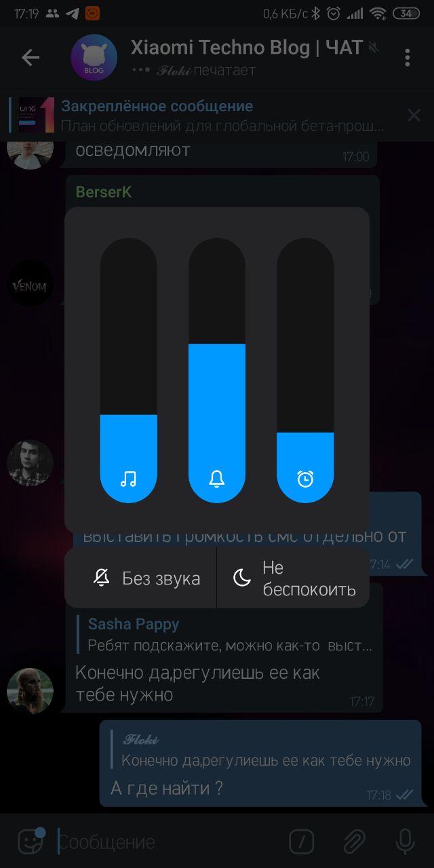Image resolution: width=434 pixels, height=868 pixels.
Task: Click the bell ringtone volume icon
Action: click(x=217, y=479)
